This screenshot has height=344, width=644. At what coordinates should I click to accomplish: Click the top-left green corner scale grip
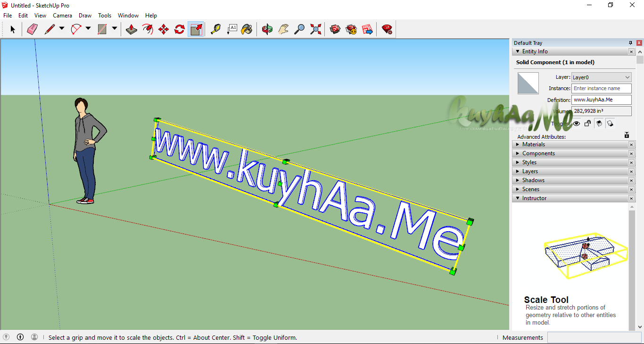tap(157, 120)
